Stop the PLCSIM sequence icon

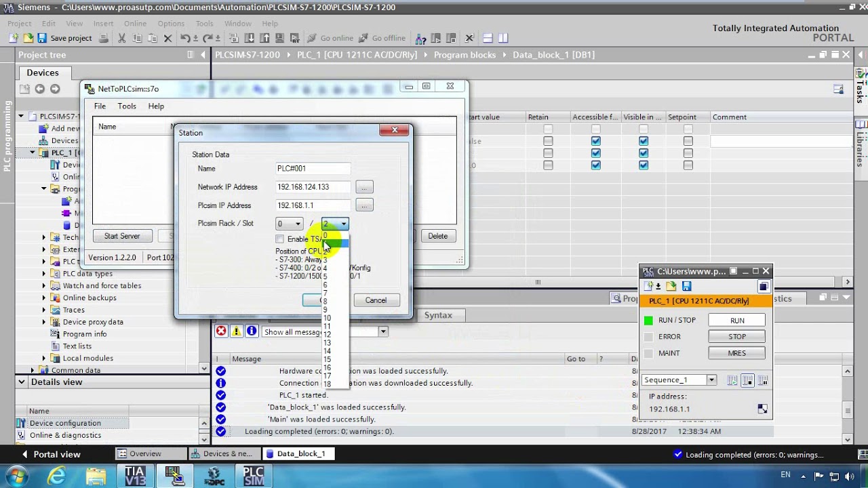(747, 380)
